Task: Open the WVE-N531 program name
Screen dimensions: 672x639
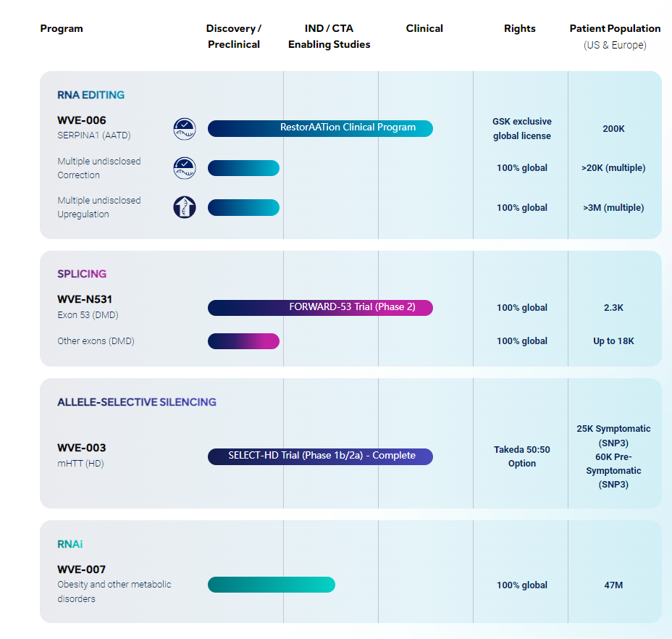Action: (85, 299)
